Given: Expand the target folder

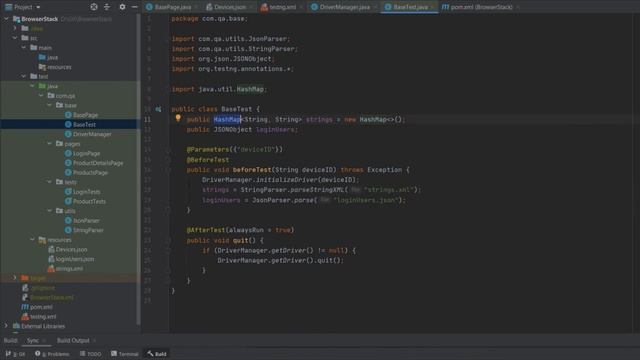Looking at the screenshot, I should 15,278.
